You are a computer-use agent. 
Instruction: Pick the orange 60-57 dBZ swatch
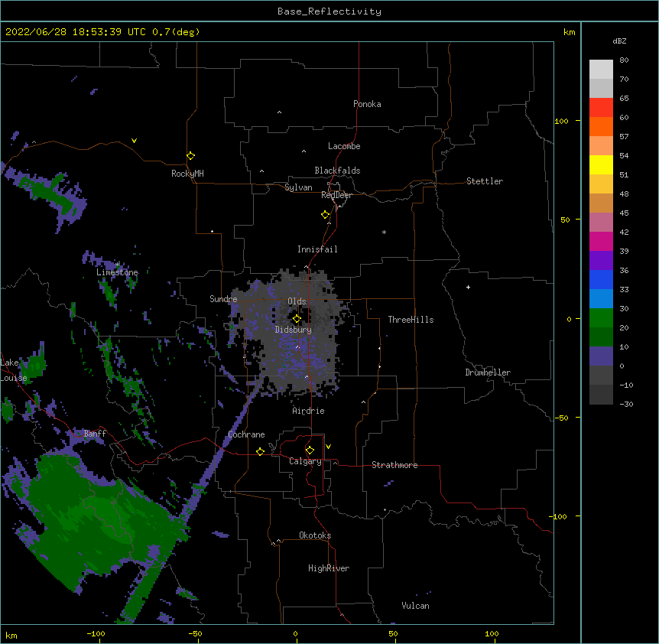(601, 126)
